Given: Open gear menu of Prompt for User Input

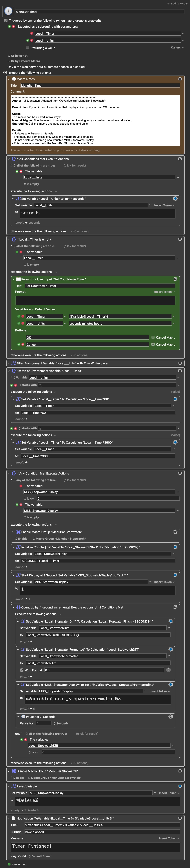Looking at the screenshot, I should tap(175, 279).
